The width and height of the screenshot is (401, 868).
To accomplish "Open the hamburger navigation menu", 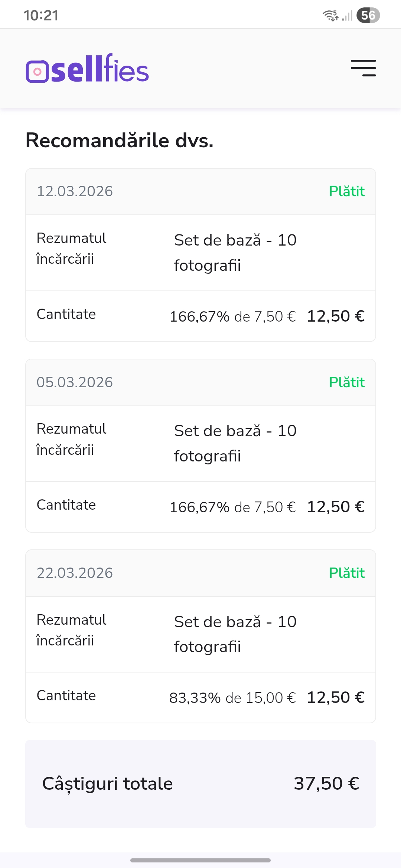I will (363, 68).
